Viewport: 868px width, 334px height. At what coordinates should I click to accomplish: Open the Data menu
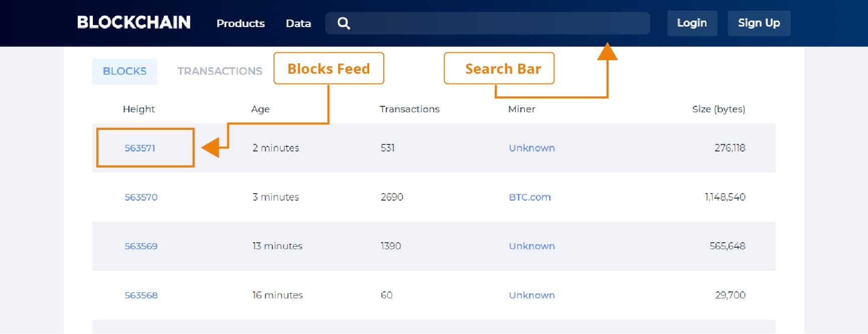click(x=299, y=23)
